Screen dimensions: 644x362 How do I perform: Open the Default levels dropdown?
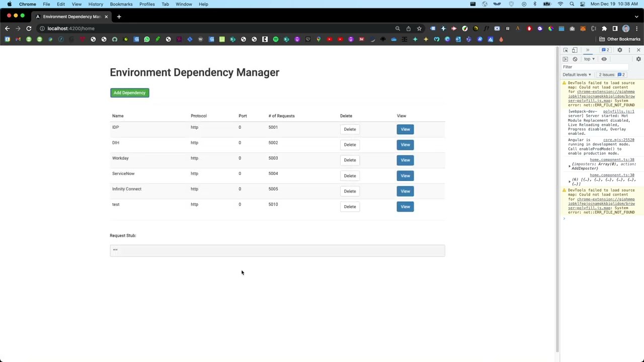[577, 74]
